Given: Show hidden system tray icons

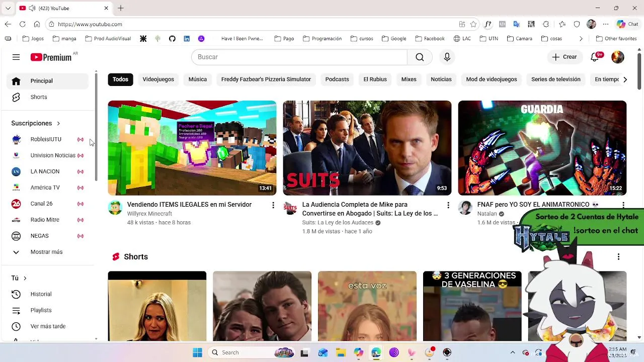Looking at the screenshot, I should (x=513, y=352).
